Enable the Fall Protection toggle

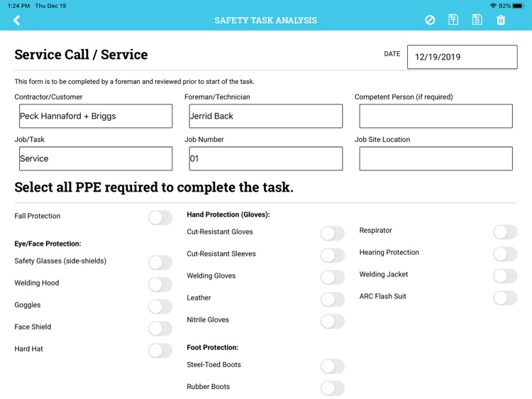pyautogui.click(x=160, y=217)
